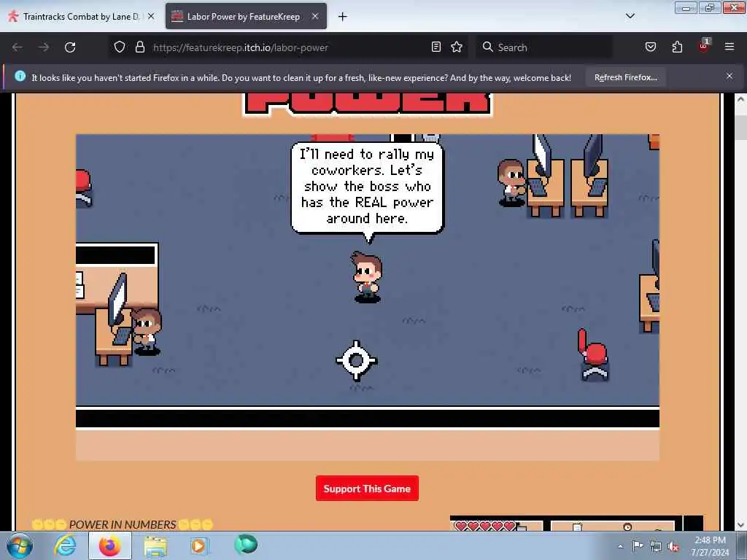
Task: Click the page vertical scrollbar thumb
Action: [x=740, y=127]
